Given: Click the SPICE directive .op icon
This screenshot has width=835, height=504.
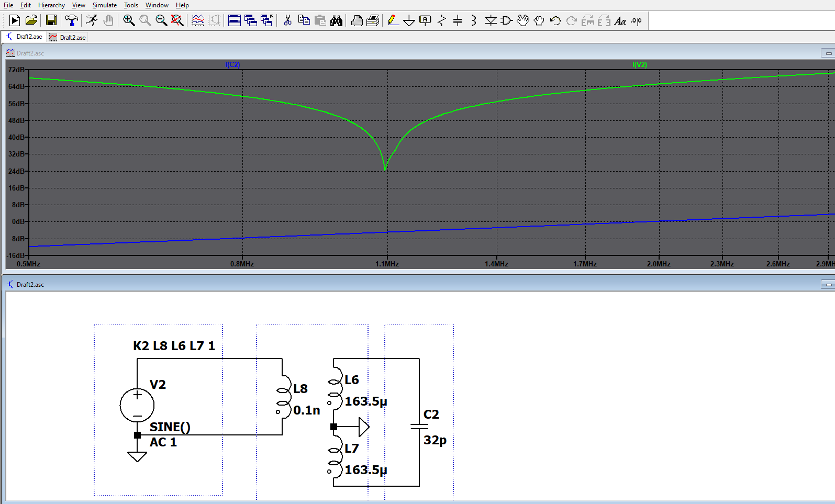Looking at the screenshot, I should point(637,20).
